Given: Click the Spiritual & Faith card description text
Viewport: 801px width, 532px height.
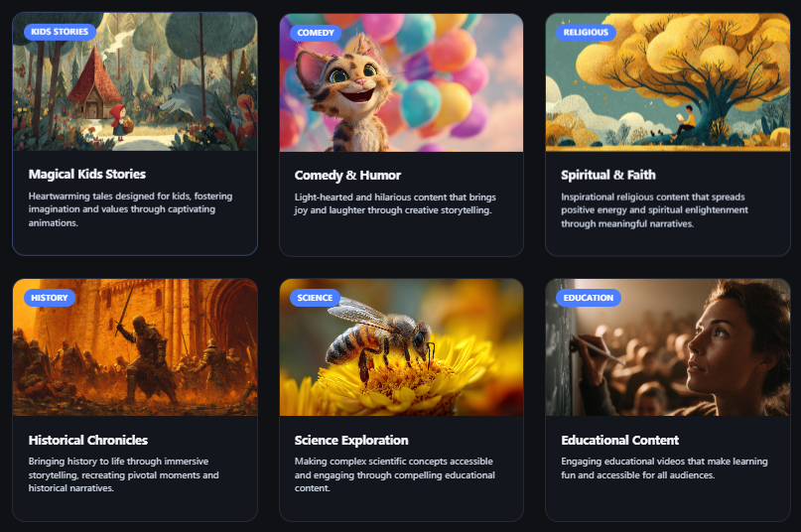Looking at the screenshot, I should click(654, 210).
